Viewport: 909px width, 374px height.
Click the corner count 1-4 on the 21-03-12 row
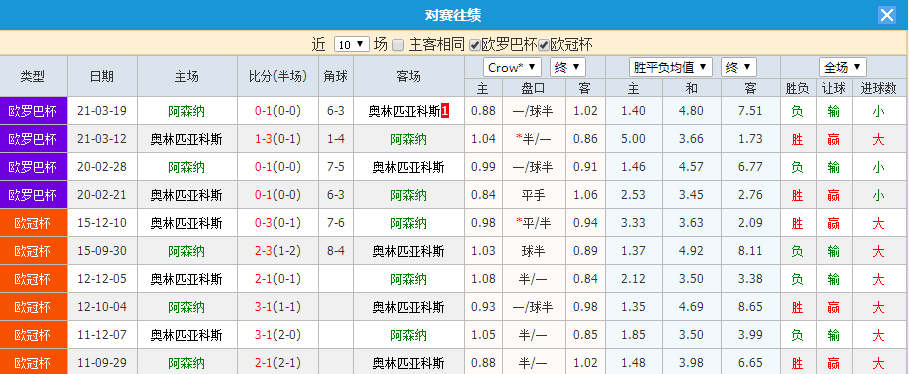pyautogui.click(x=336, y=139)
